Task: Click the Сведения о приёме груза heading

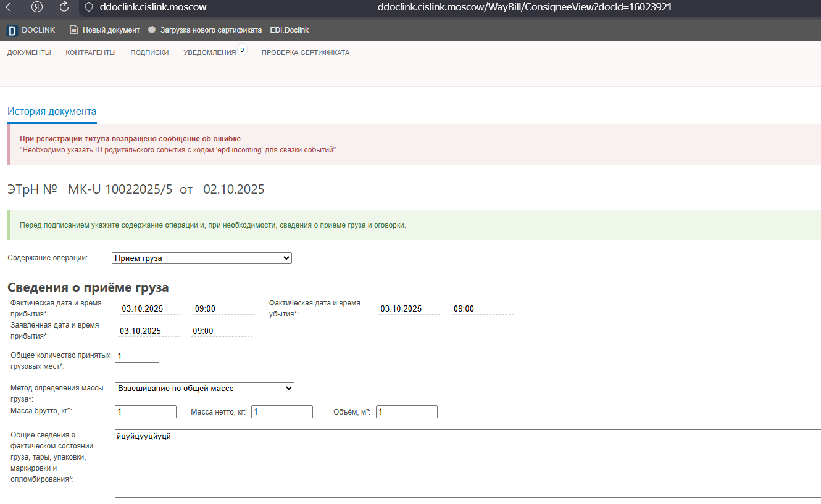Action: click(88, 287)
